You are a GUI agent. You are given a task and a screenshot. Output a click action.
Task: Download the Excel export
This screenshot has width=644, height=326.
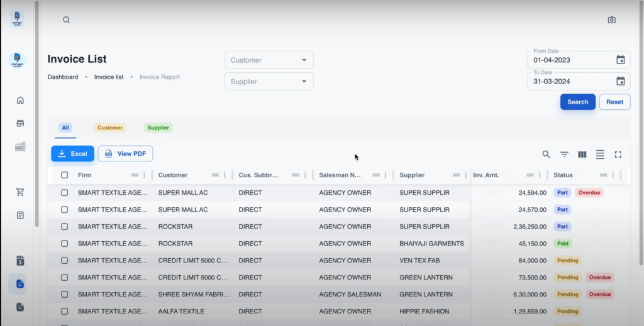tap(73, 153)
